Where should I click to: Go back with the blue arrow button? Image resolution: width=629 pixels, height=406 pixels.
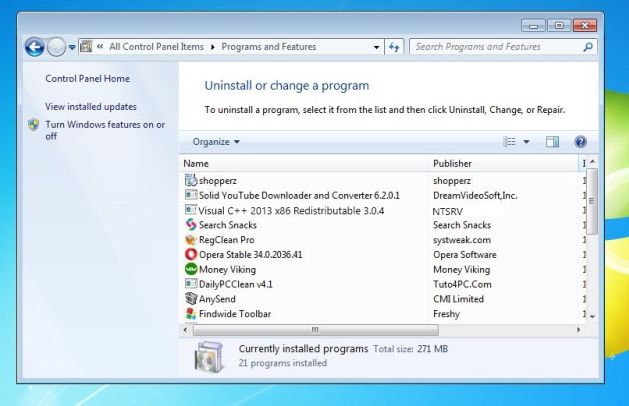point(34,47)
